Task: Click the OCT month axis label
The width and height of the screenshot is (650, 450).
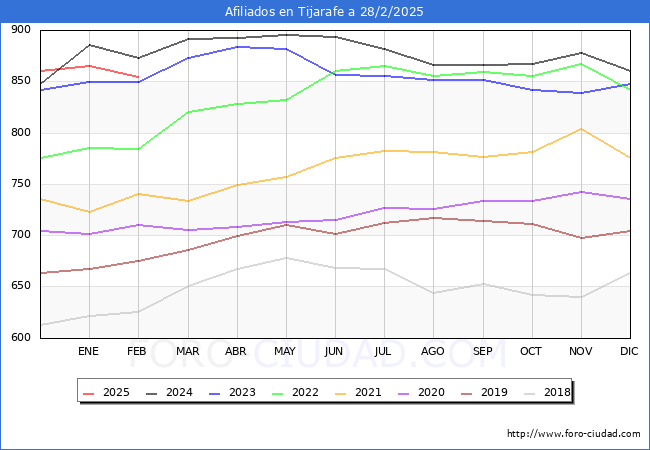Action: click(x=531, y=351)
